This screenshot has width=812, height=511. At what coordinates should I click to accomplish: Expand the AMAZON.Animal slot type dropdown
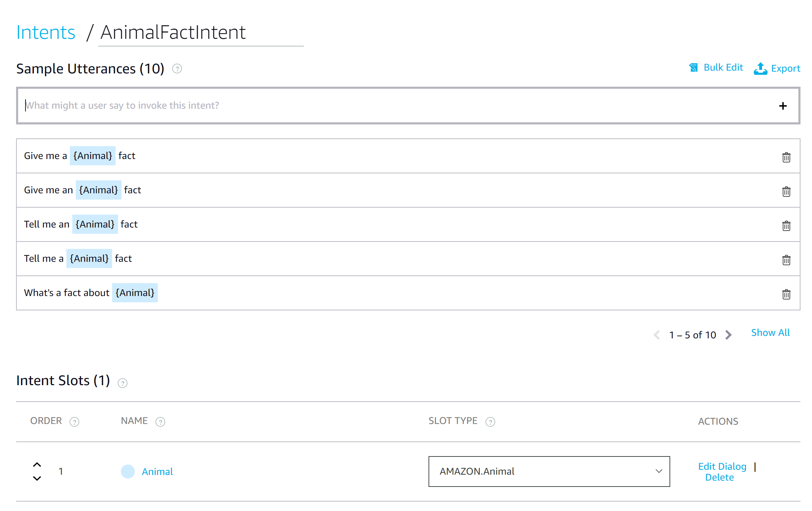click(659, 472)
